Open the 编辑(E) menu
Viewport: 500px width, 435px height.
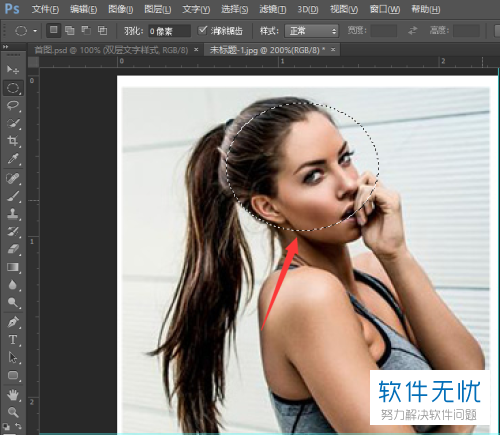(83, 9)
